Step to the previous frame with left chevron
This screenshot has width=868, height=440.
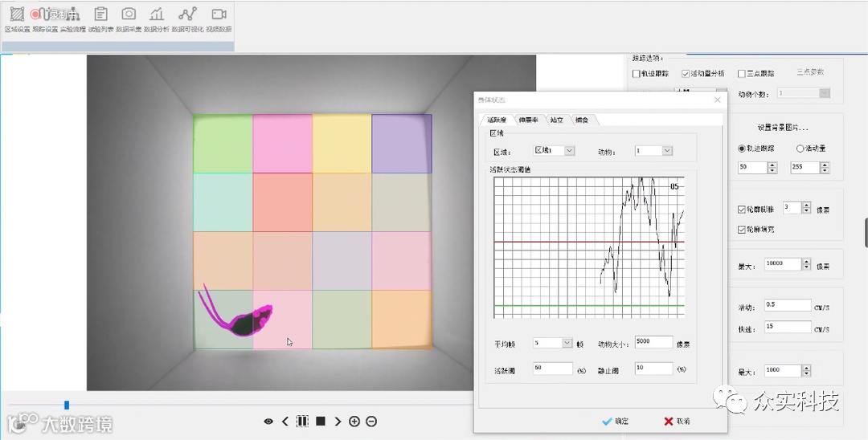click(x=285, y=422)
